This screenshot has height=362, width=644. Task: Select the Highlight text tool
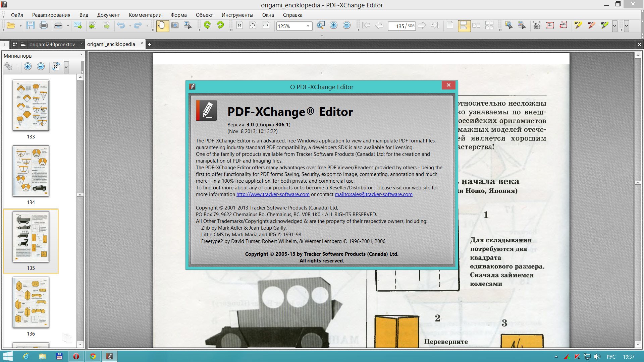(x=578, y=26)
